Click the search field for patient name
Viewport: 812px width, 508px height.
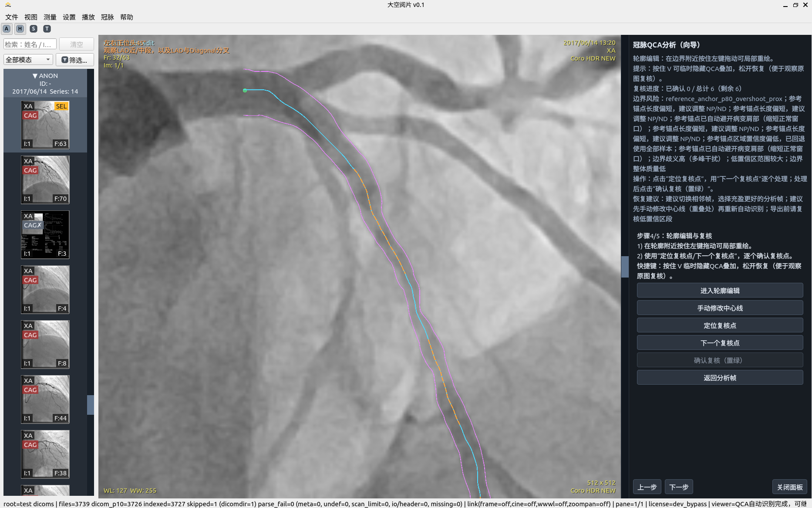(x=30, y=44)
